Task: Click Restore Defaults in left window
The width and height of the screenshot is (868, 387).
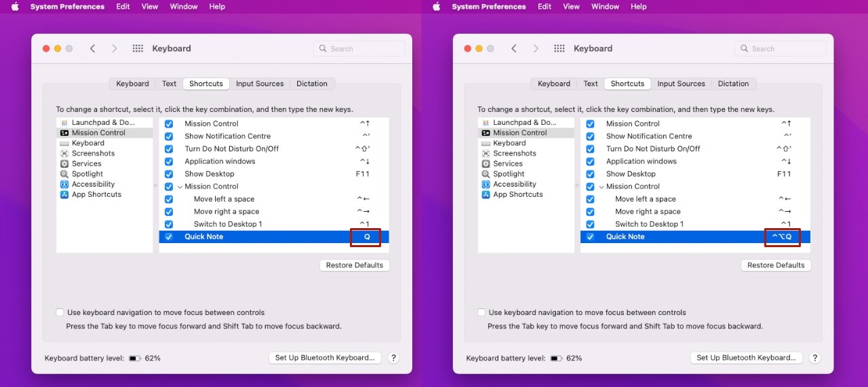Action: (x=355, y=265)
